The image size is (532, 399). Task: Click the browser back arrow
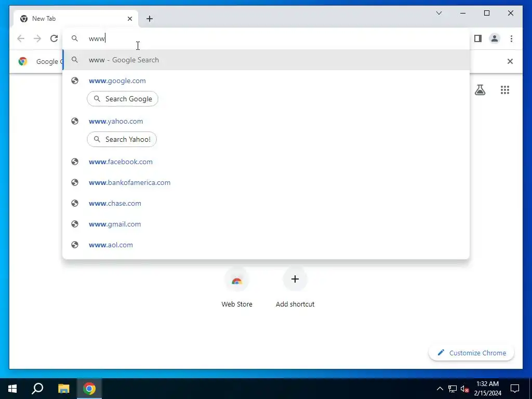[x=21, y=38]
